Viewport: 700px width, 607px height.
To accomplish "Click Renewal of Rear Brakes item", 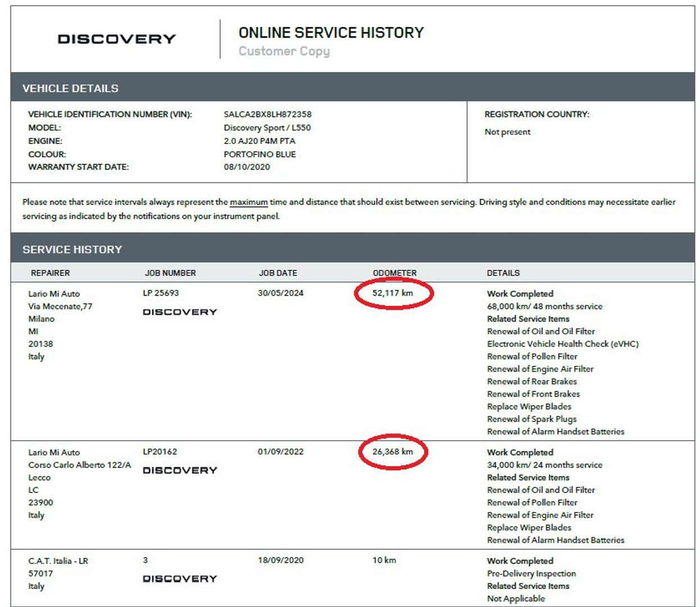I will click(x=532, y=382).
